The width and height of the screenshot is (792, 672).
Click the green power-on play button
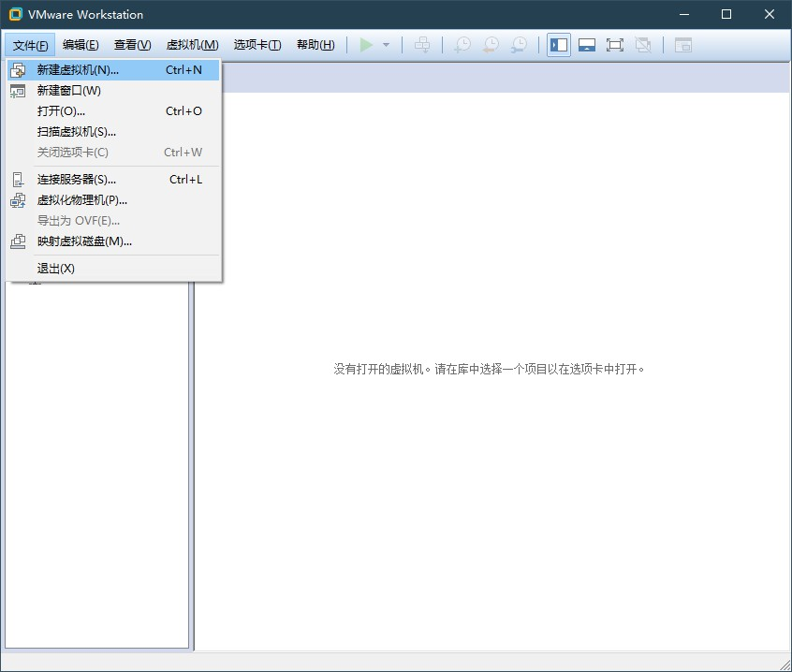point(366,45)
